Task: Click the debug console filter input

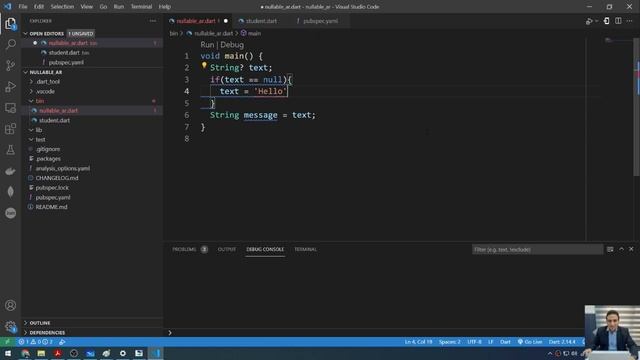Action: coord(537,249)
